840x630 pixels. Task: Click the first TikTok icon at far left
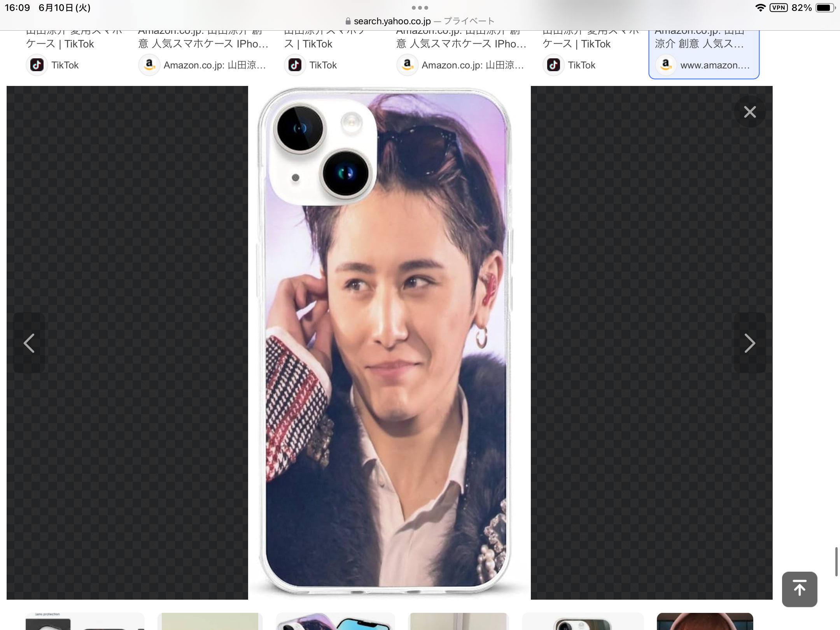click(37, 65)
